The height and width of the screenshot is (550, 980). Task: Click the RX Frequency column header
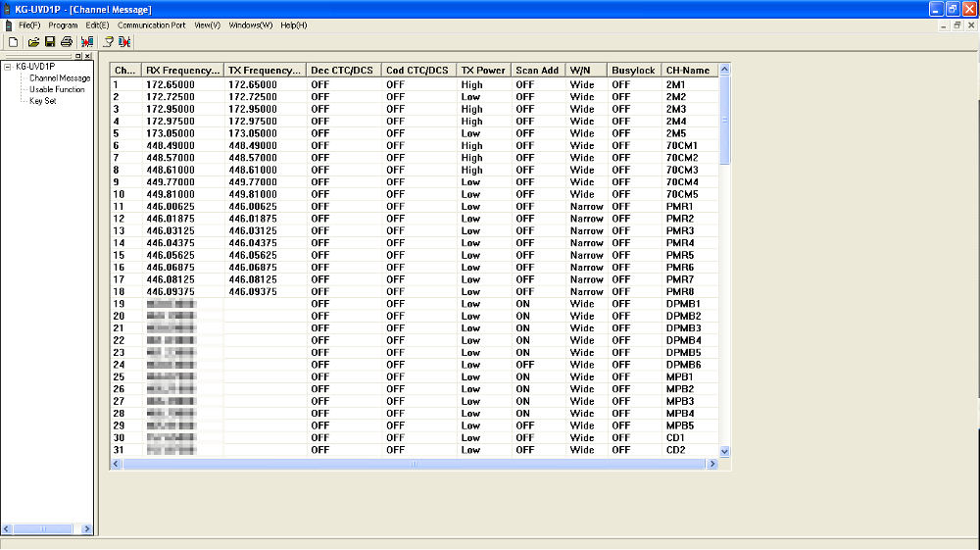coord(182,70)
